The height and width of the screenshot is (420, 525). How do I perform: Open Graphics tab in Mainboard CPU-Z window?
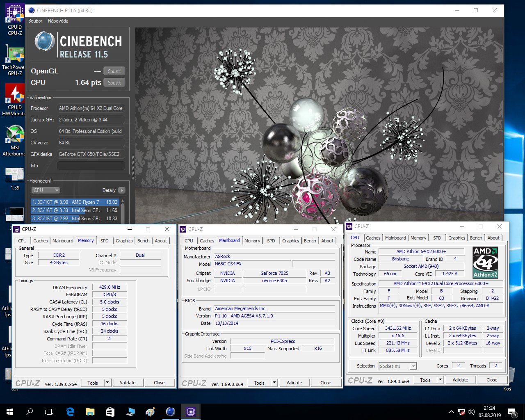point(290,241)
